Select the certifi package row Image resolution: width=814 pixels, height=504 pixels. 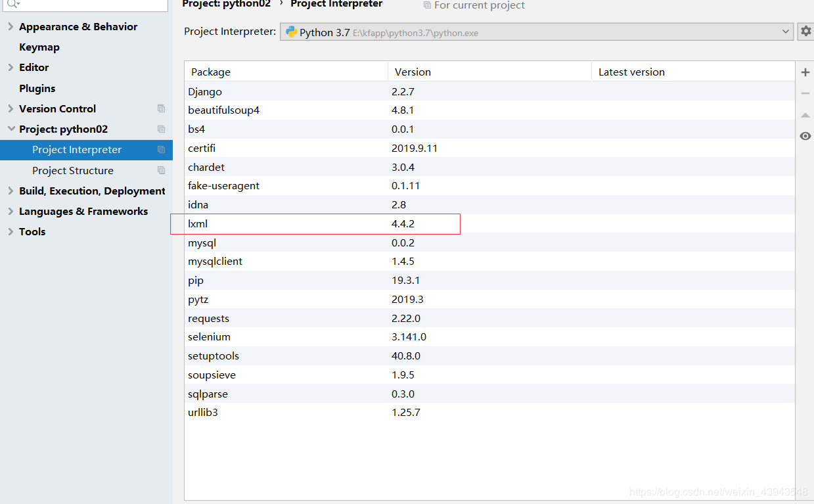489,149
